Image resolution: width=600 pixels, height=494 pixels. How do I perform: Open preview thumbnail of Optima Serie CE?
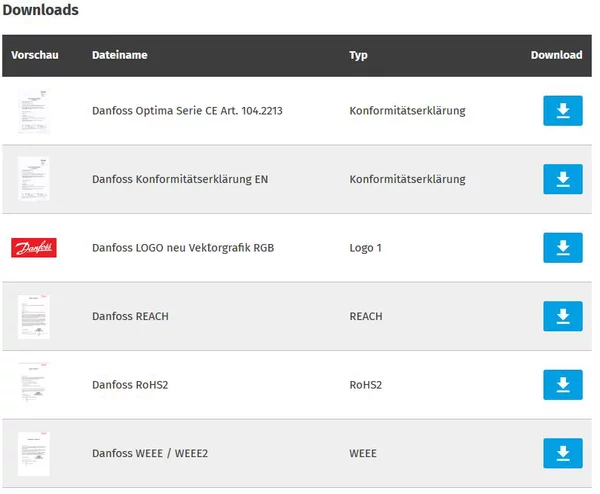(34, 111)
